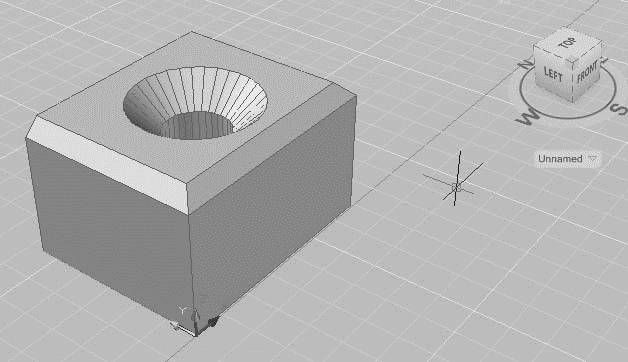Click the dropdown arrow beside Unnamed
The height and width of the screenshot is (362, 628).
[x=592, y=159]
